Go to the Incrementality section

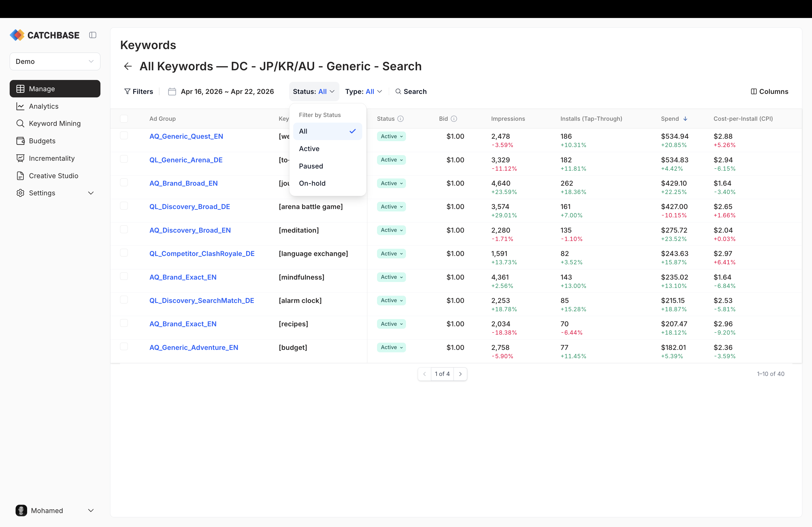52,158
